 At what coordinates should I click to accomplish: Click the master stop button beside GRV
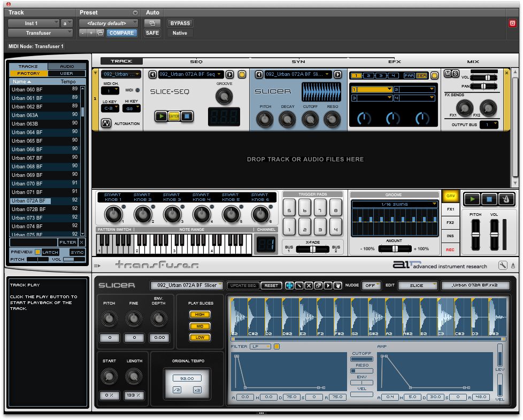point(489,199)
